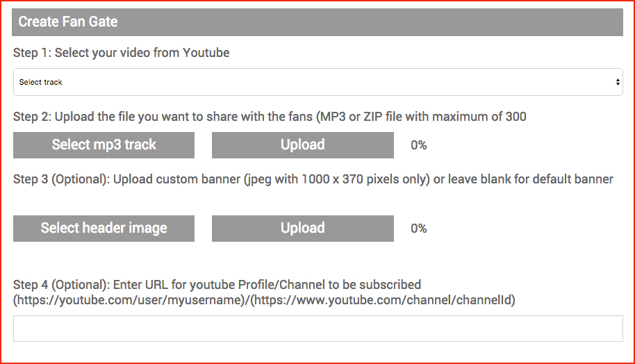This screenshot has height=364, width=635.
Task: Click the Step 4 Enter URL instruction
Action: pyautogui.click(x=217, y=284)
